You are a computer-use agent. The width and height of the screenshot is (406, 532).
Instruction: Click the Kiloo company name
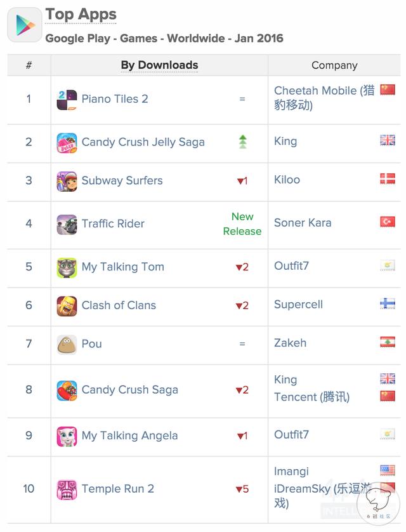pyautogui.click(x=287, y=180)
